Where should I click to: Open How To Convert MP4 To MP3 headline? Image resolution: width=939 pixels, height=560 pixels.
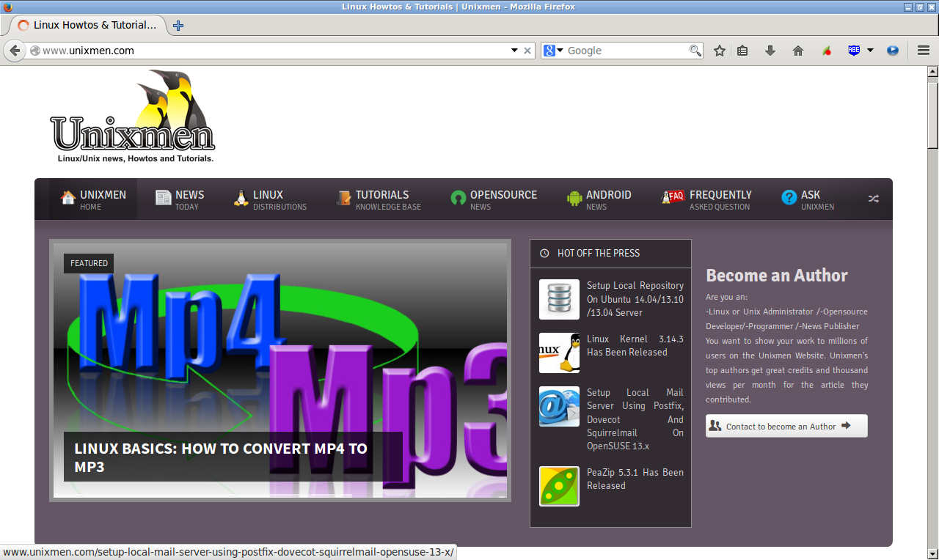tap(221, 457)
